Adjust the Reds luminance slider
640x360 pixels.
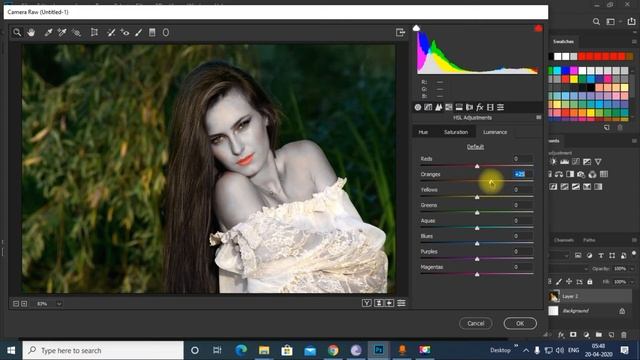[477, 166]
